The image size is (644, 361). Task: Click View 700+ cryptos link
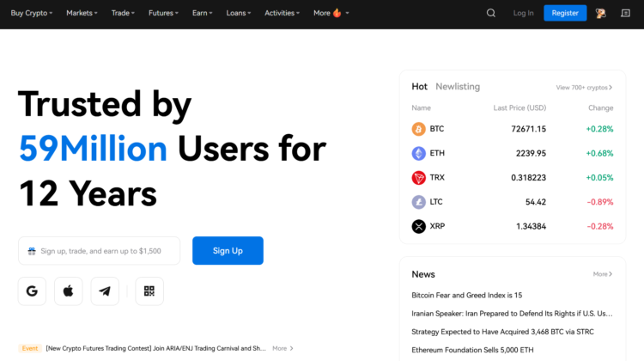584,88
